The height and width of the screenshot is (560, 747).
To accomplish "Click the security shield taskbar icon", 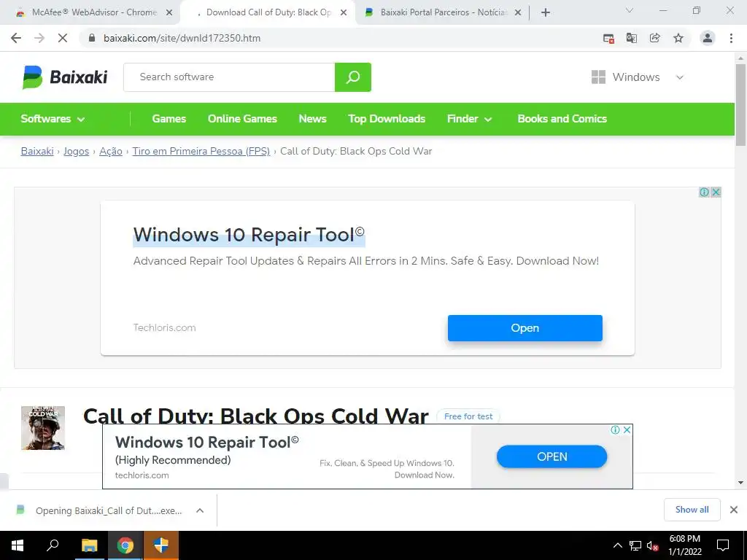I will click(x=161, y=545).
